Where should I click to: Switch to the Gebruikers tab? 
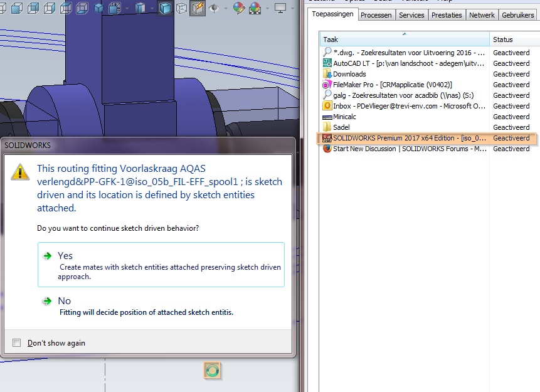518,15
